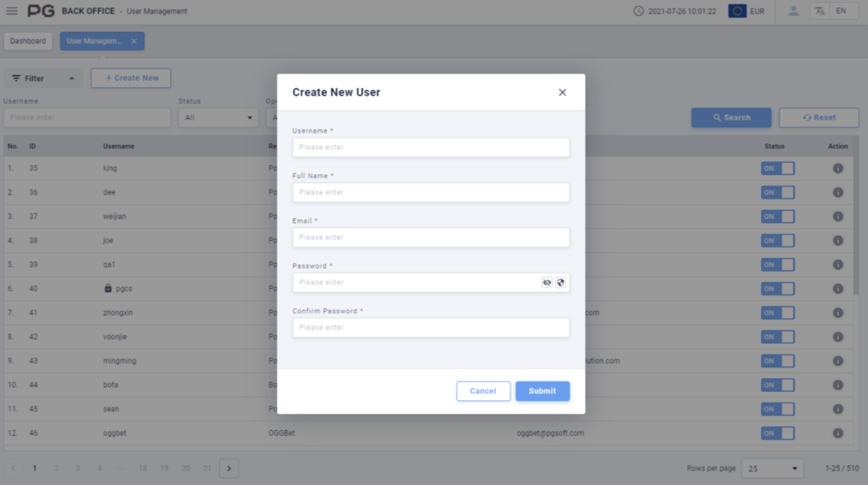Cancel the Create New User dialog
This screenshot has height=485, width=868.
tap(483, 391)
